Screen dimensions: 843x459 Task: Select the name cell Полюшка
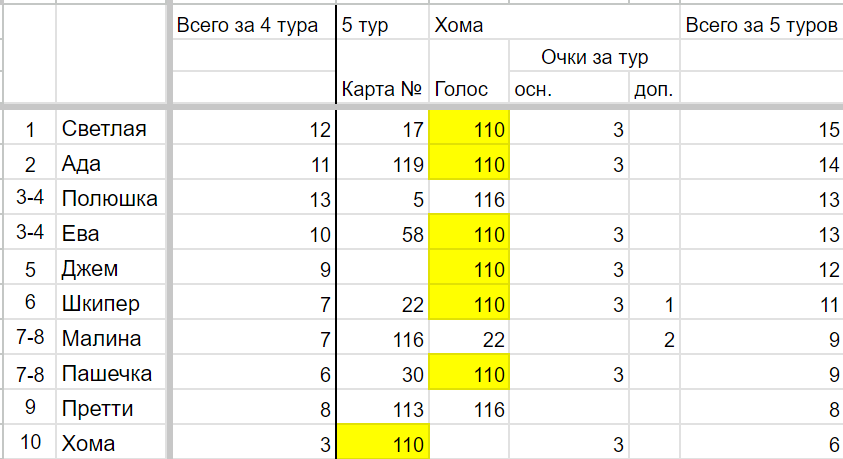[x=111, y=198]
